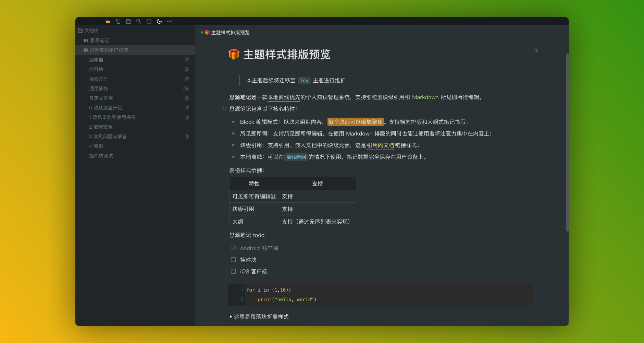Click the 15 count badge of 通用操作
The height and width of the screenshot is (343, 644).
[186, 88]
